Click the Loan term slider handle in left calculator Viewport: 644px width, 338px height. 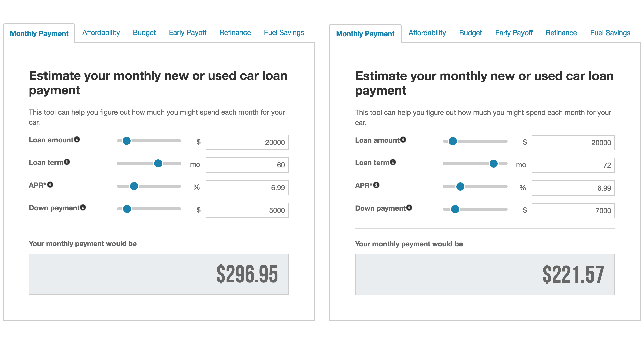(x=158, y=164)
